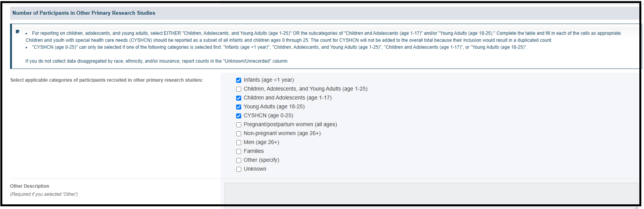Enable the Other (specify) checkbox
This screenshot has height=209, width=644.
click(239, 160)
